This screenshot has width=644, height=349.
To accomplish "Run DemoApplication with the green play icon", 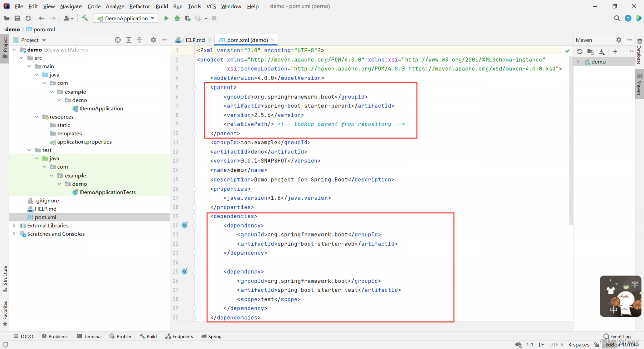I will tap(166, 18).
